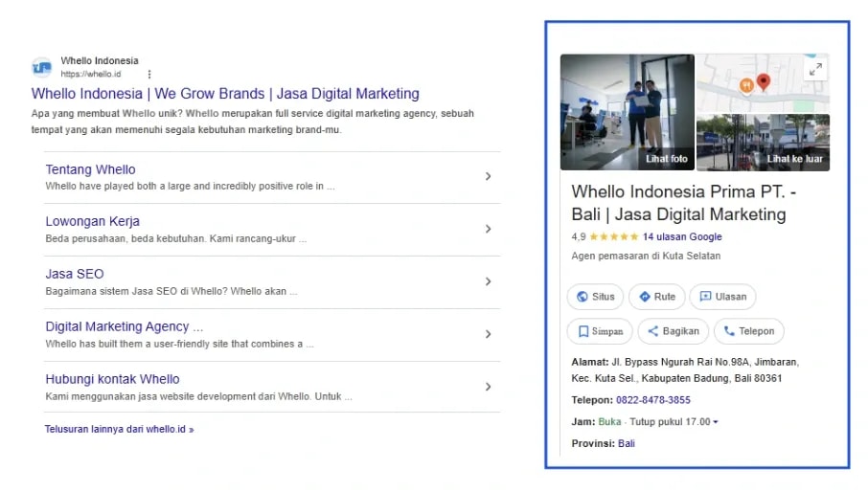Screen dimensions: 868x492
Task: Share the business using Bagikan button
Action: [x=673, y=331]
